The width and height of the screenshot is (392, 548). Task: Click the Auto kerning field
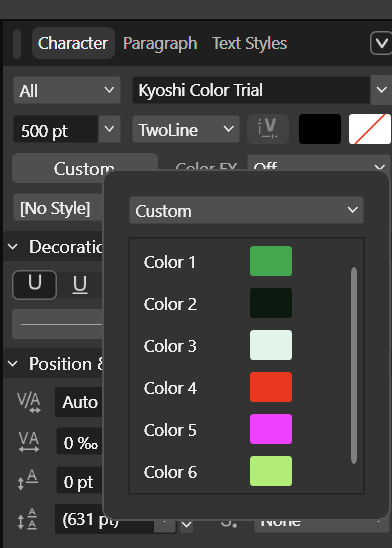pyautogui.click(x=79, y=402)
